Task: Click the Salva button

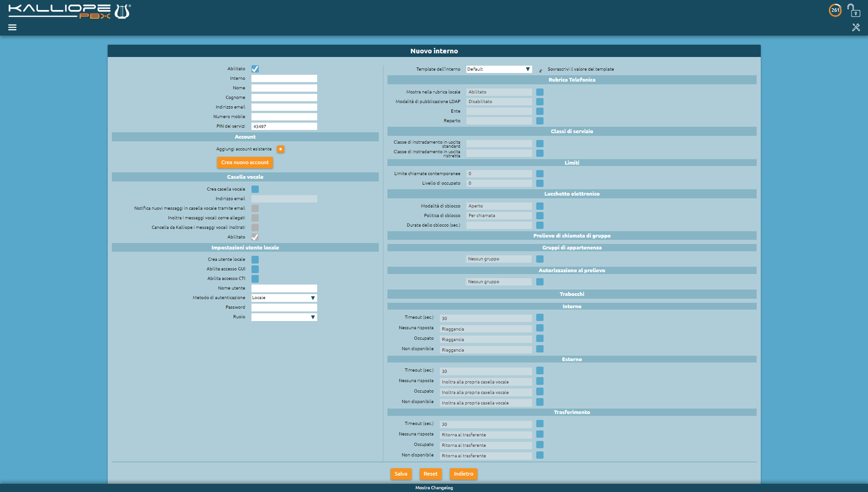Action: coord(401,474)
